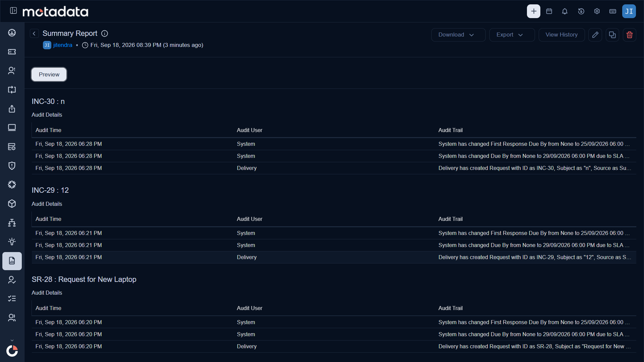The image size is (644, 362).
Task: Click the View History button
Action: [x=561, y=35]
